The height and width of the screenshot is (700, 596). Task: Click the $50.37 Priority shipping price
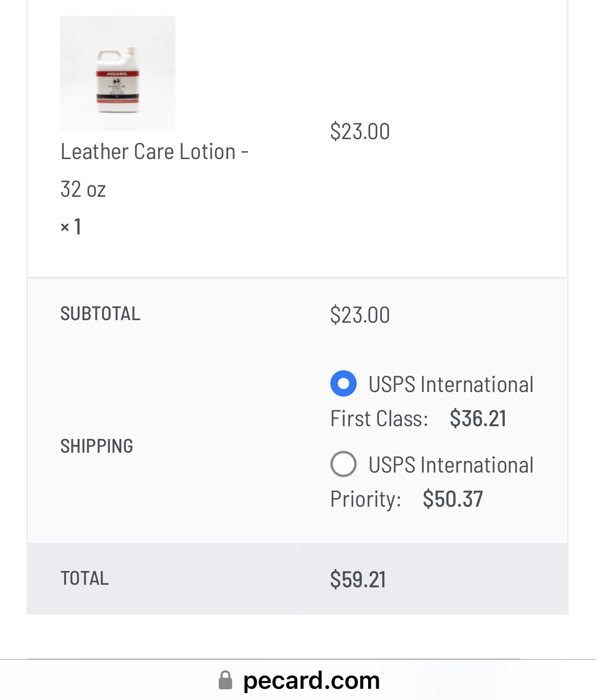pos(453,499)
